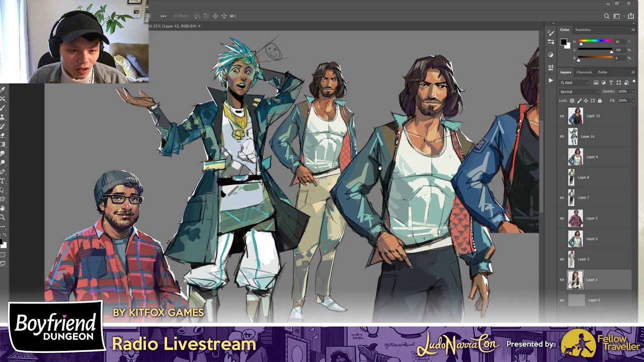Image resolution: width=644 pixels, height=362 pixels.
Task: Hide Layer 2 with its eye icon
Action: pyautogui.click(x=562, y=280)
